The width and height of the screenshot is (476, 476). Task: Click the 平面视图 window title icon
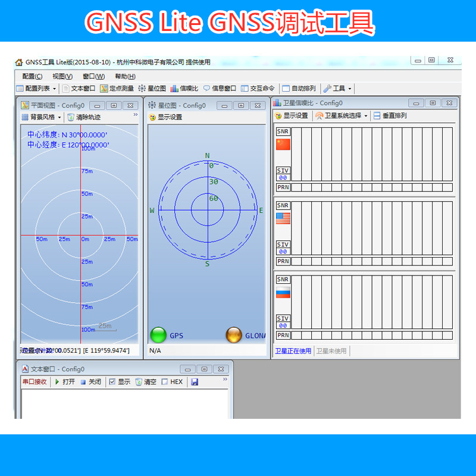(25, 105)
